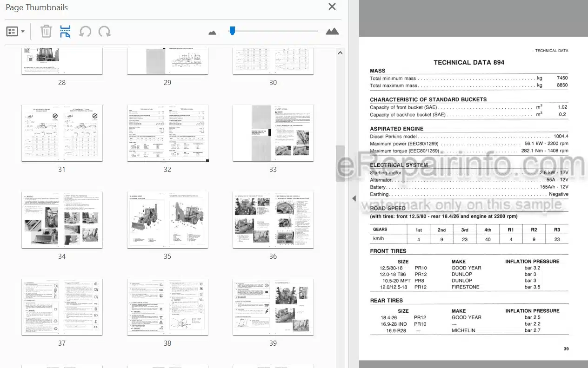Select page 31 thumbnail

tap(62, 133)
